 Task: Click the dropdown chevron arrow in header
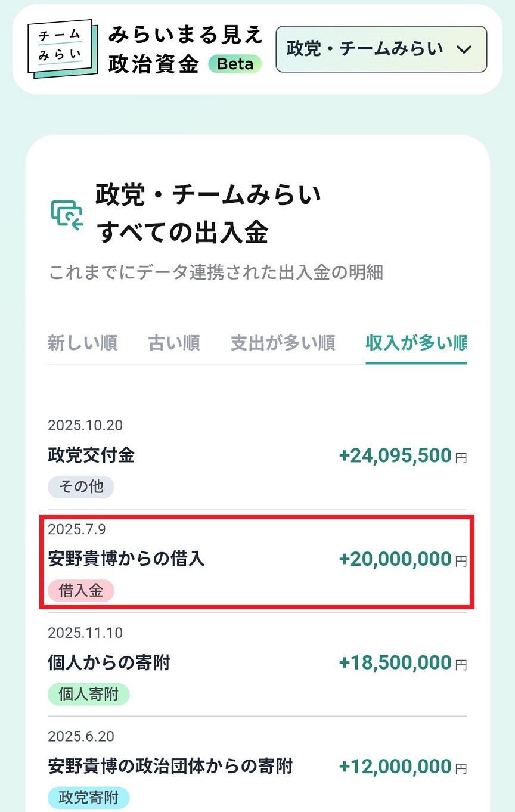click(464, 49)
